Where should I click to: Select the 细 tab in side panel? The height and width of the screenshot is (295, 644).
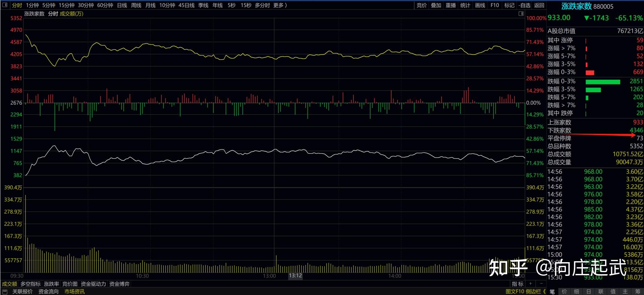click(577, 292)
